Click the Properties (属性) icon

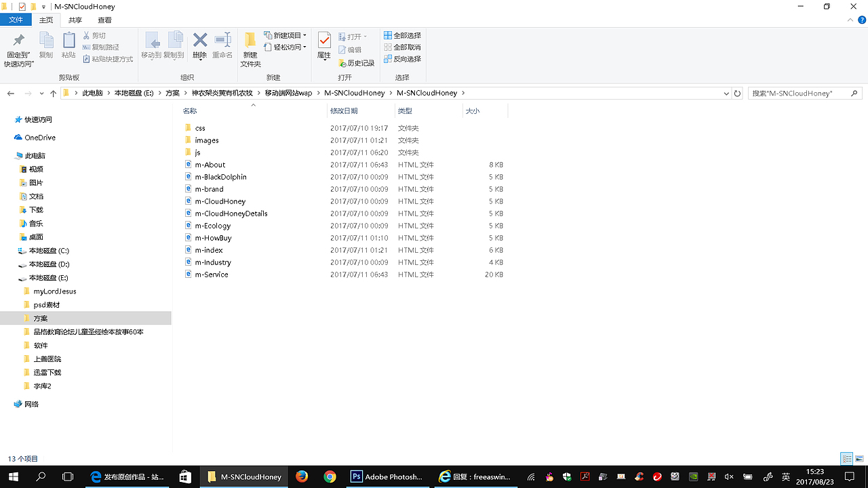(324, 41)
